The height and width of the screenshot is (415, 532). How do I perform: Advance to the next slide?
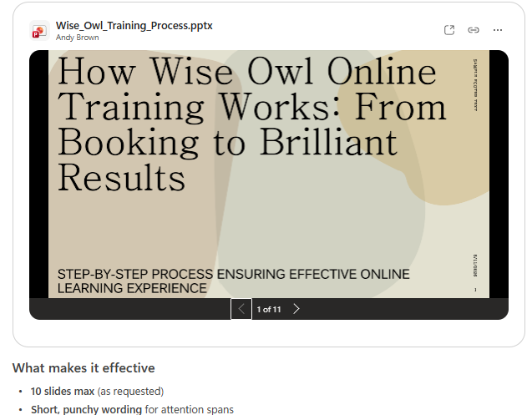pos(296,309)
